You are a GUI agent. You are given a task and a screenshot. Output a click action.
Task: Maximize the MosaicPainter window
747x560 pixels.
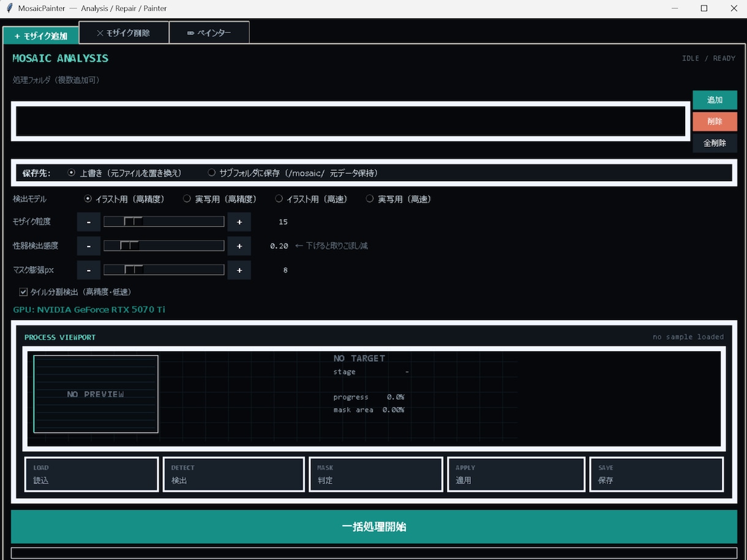pyautogui.click(x=704, y=9)
